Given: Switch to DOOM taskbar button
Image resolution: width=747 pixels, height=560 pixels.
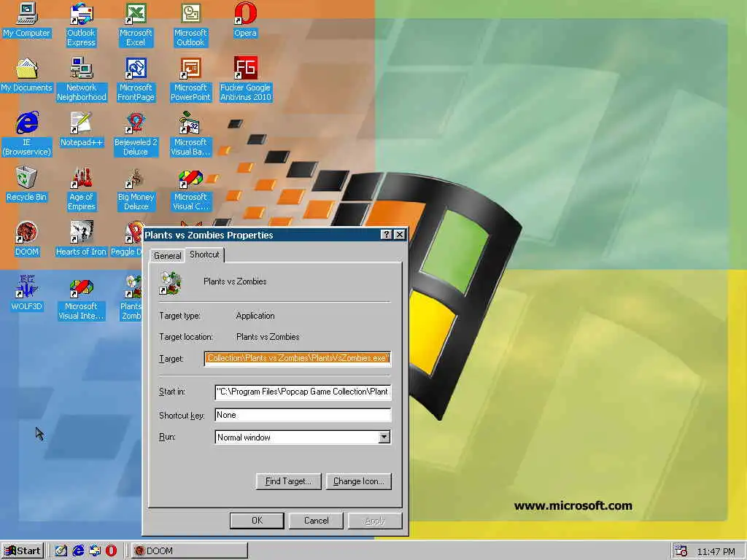Looking at the screenshot, I should 190,551.
